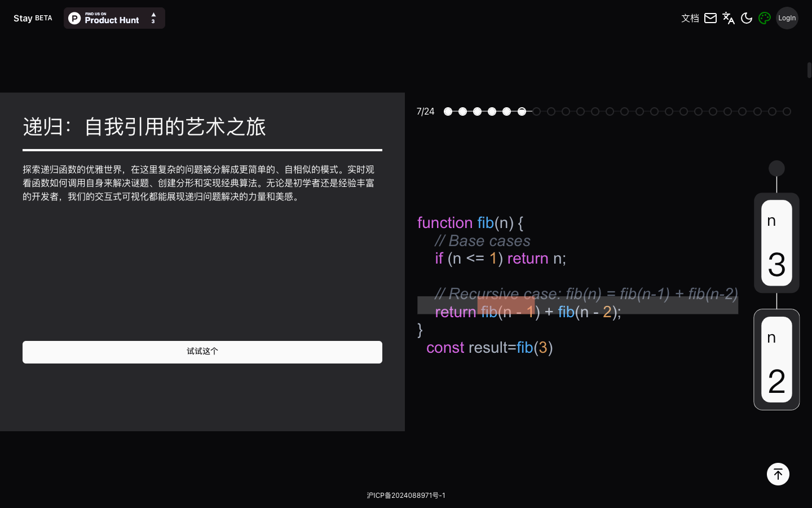Image resolution: width=812 pixels, height=508 pixels.
Task: Jump to step 7 progress dot
Action: tap(536, 112)
